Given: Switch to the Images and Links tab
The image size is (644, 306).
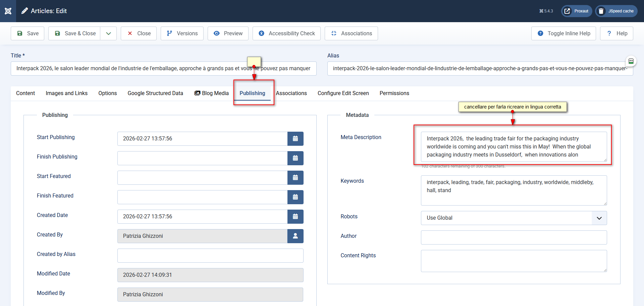Looking at the screenshot, I should pyautogui.click(x=66, y=93).
